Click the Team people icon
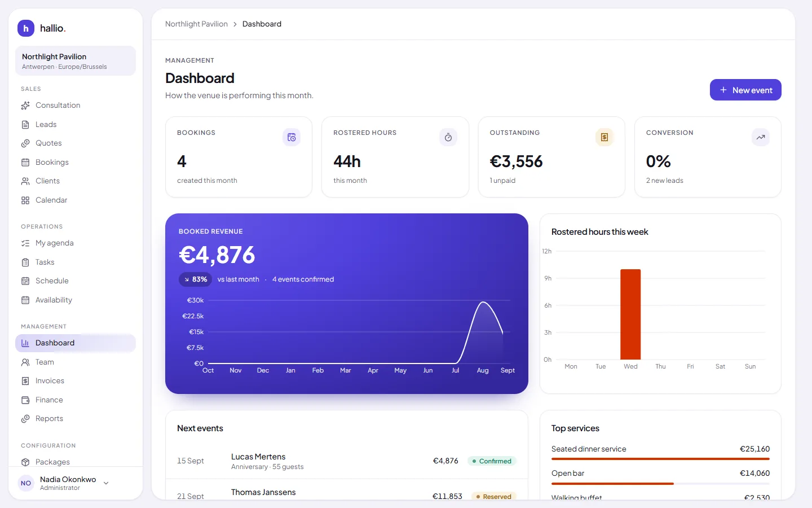This screenshot has width=812, height=508. tap(25, 362)
